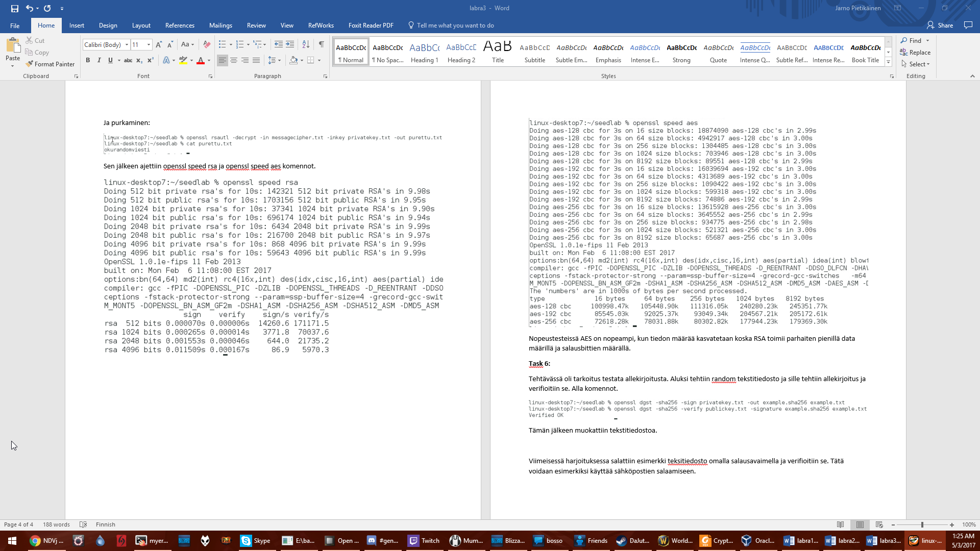Screen dimensions: 980x551
Task: Click the Save icon in quick access toolbar
Action: click(x=14, y=8)
